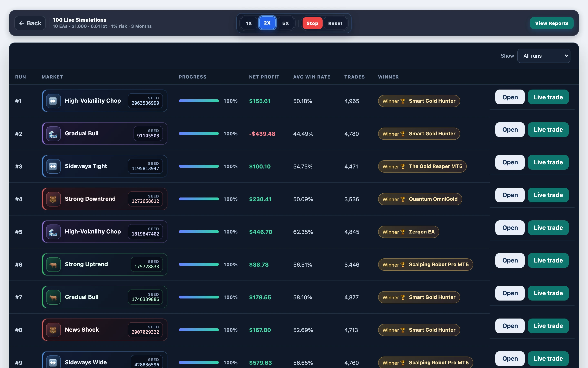This screenshot has width=588, height=368.
Task: Click the bull icon in run #7 Gradual Bull
Action: (53, 297)
